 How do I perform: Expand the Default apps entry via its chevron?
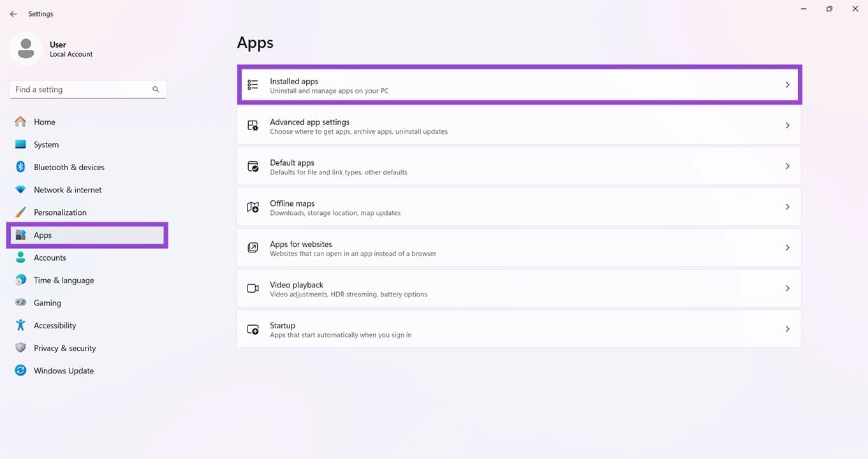787,166
